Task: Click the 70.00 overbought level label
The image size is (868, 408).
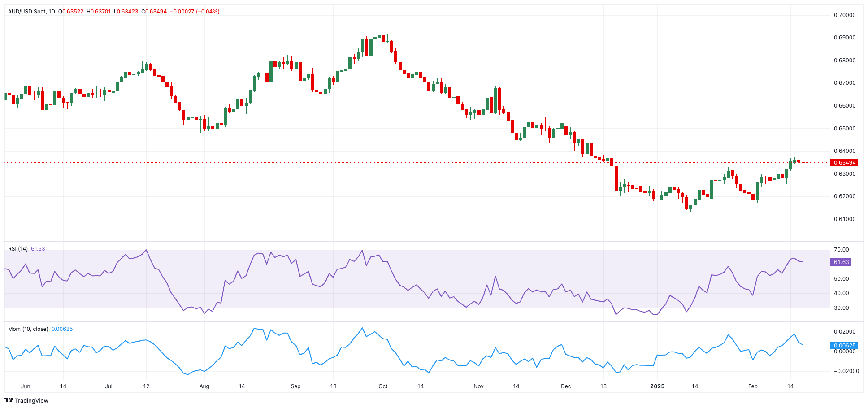Action: pos(841,249)
